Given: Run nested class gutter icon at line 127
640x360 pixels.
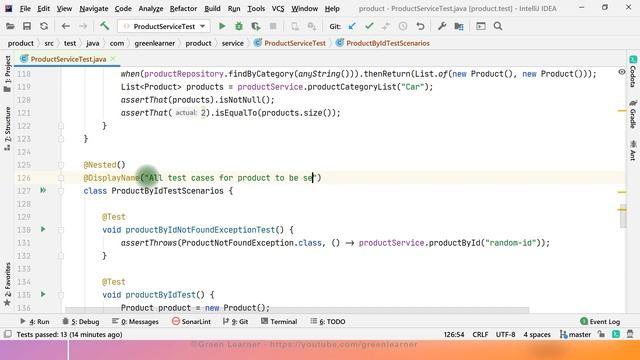Looking at the screenshot, I should (43, 190).
